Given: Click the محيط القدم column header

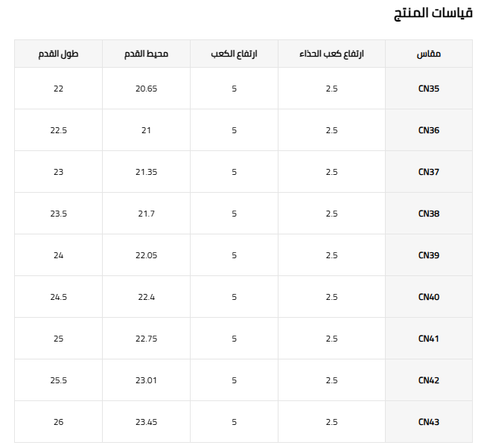Looking at the screenshot, I should click(x=146, y=54).
